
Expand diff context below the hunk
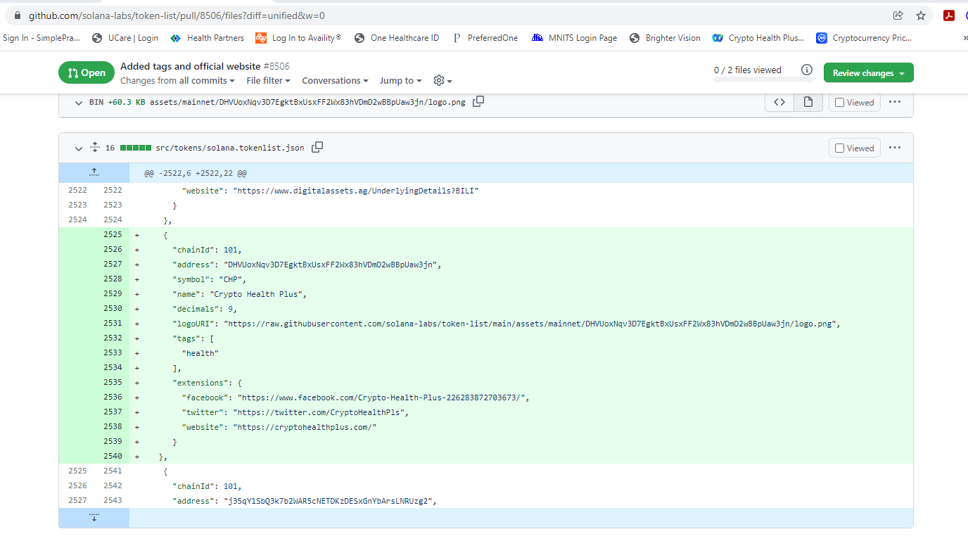94,517
